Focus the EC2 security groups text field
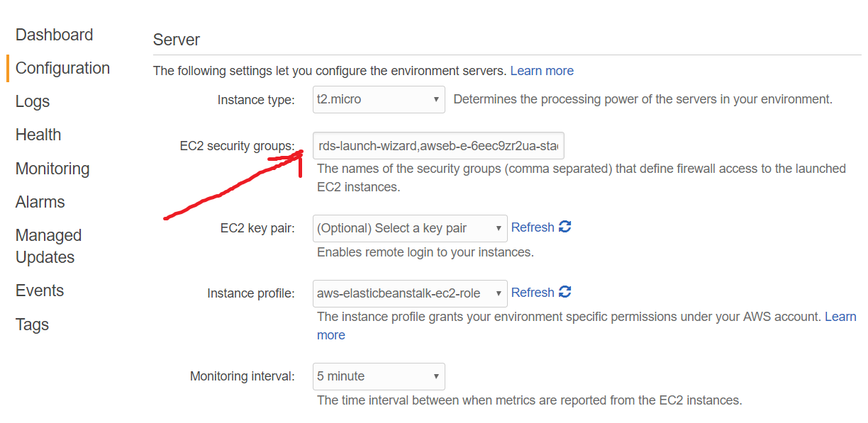The width and height of the screenshot is (868, 423). pos(438,147)
